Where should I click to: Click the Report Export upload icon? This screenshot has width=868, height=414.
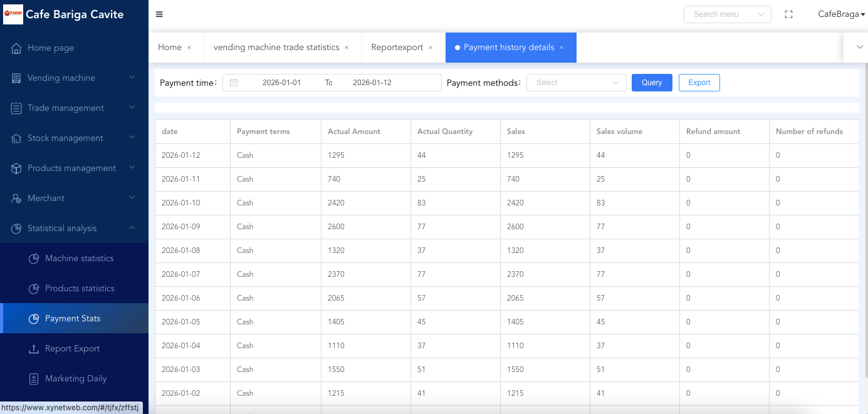[x=34, y=349]
